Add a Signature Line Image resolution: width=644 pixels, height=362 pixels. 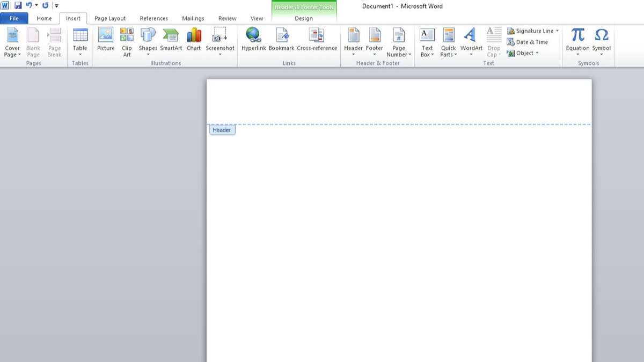(x=531, y=31)
